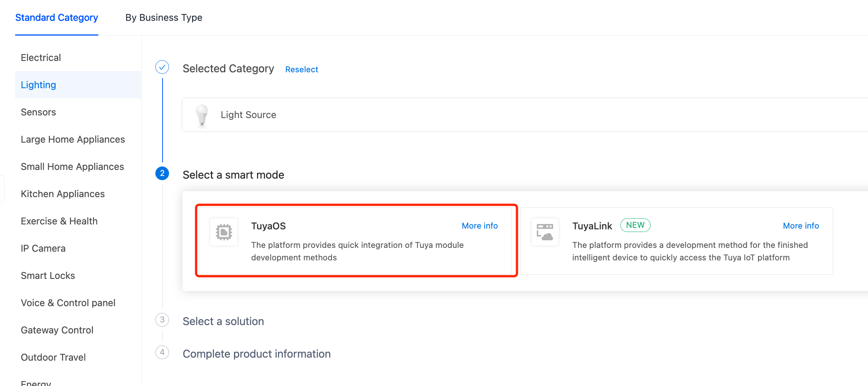Open More info for TuyaLink
Viewport: 868px width, 386px height.
[x=801, y=226]
